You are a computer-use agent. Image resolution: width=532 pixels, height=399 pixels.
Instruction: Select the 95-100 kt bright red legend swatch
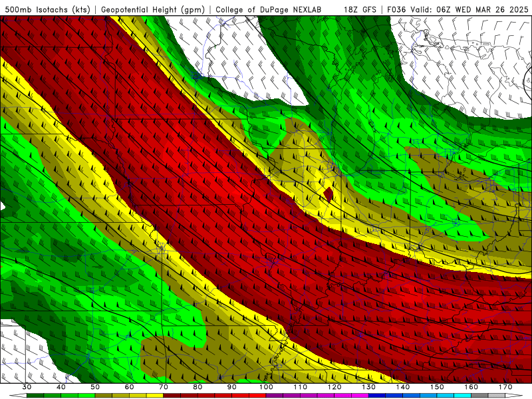coord(257,396)
